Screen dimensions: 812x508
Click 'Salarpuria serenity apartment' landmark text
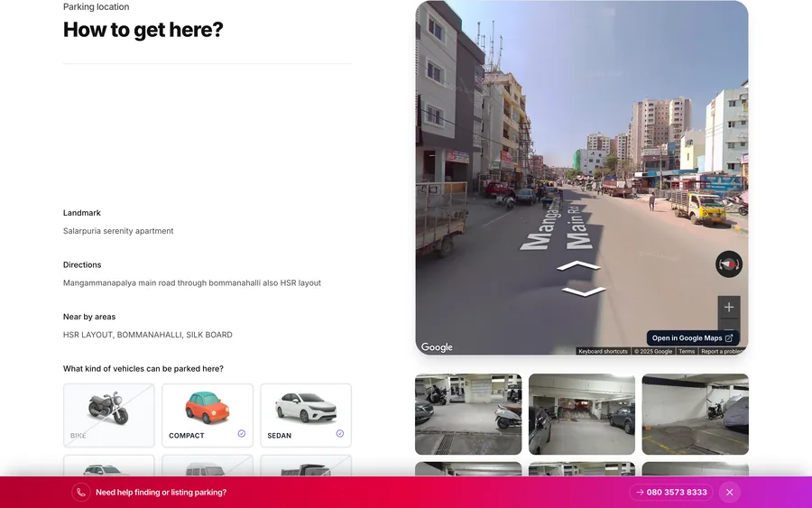tap(118, 231)
